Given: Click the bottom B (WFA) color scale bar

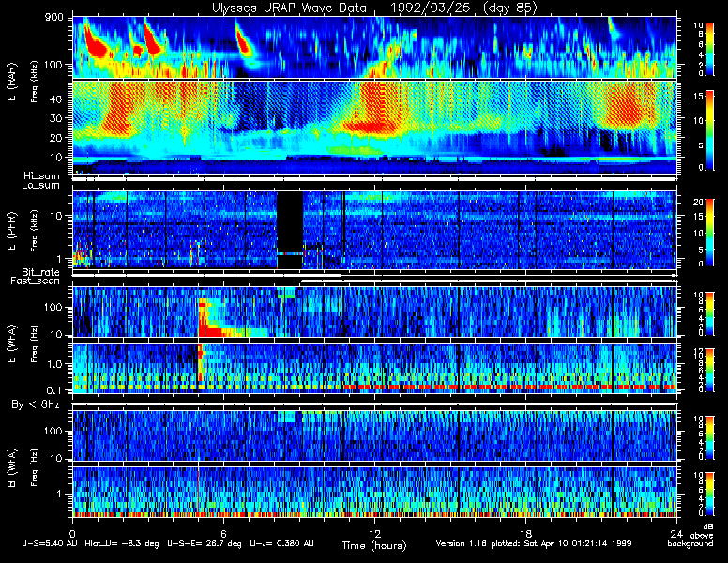Looking at the screenshot, I should click(709, 495).
